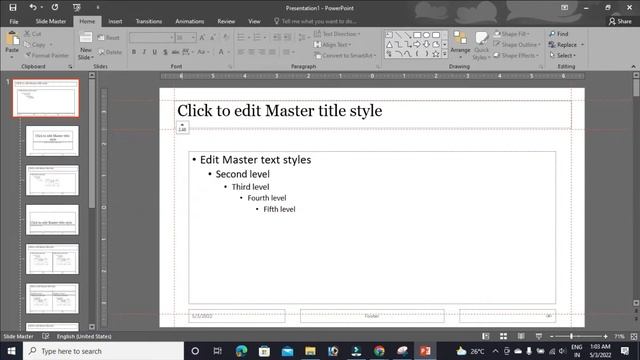The image size is (640, 360).
Task: Switch to the Insert tab
Action: coord(115,21)
